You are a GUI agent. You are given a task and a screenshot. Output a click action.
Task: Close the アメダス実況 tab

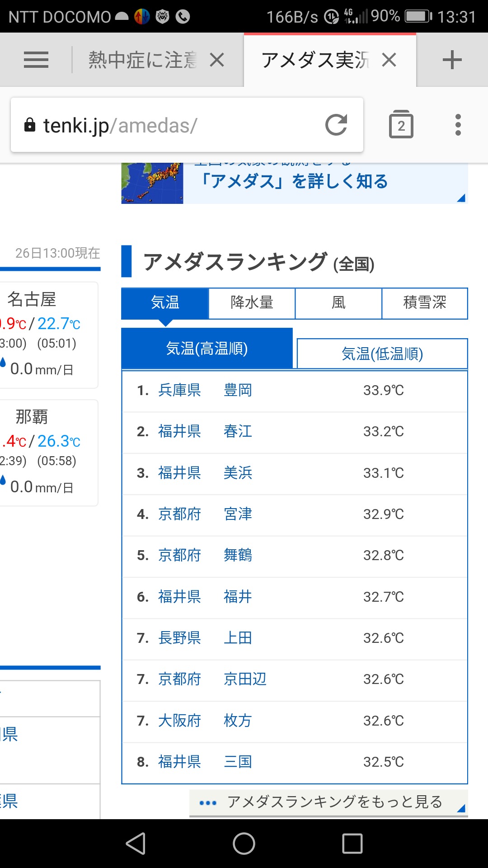pos(389,60)
